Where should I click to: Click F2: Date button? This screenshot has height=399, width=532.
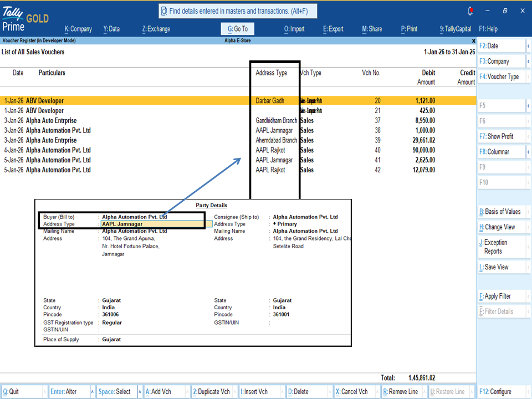502,46
